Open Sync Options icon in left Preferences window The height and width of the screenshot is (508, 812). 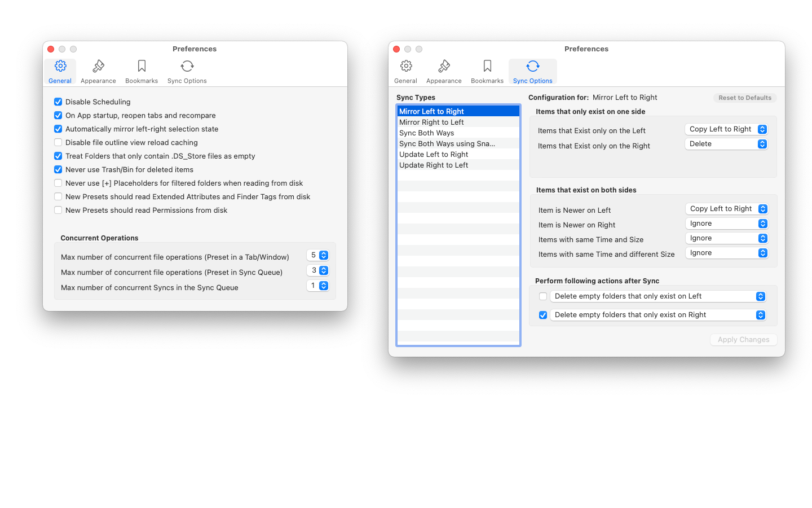click(187, 67)
